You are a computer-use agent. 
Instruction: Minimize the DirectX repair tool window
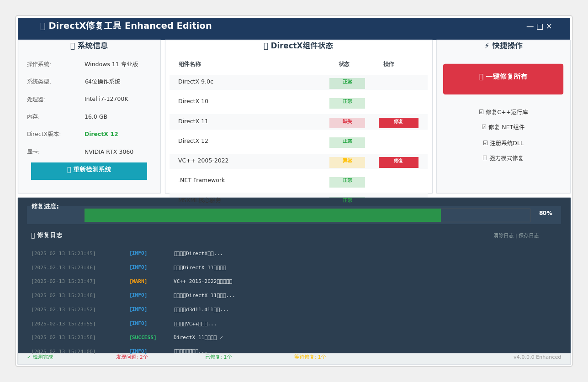[x=530, y=27]
